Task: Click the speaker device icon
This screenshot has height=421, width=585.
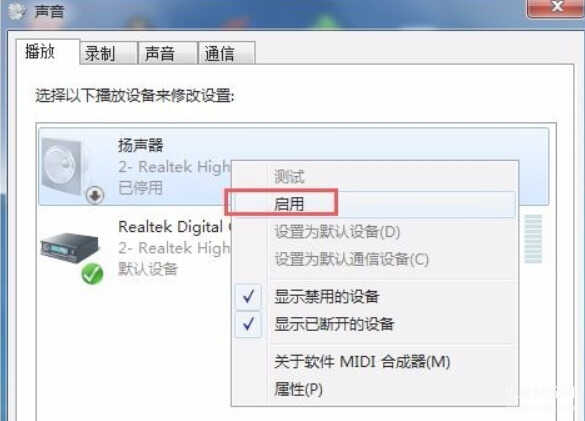Action: pyautogui.click(x=63, y=166)
